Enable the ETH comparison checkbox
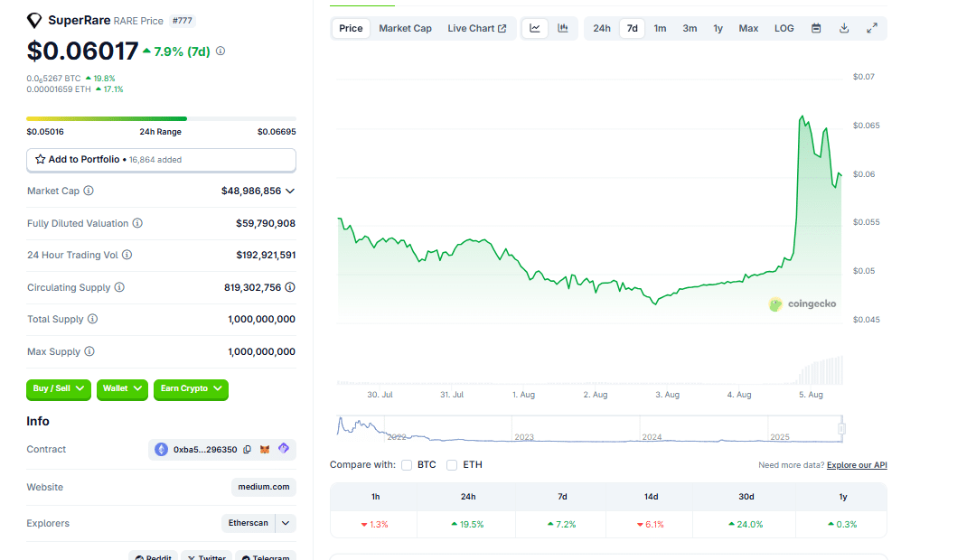 coord(452,465)
